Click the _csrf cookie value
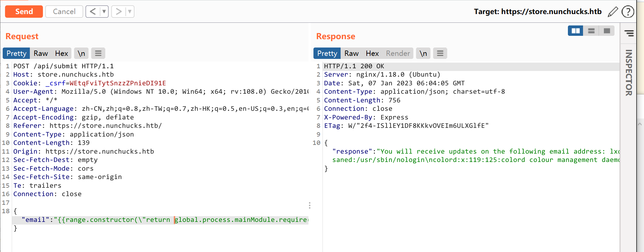The height and width of the screenshot is (252, 644). point(118,83)
